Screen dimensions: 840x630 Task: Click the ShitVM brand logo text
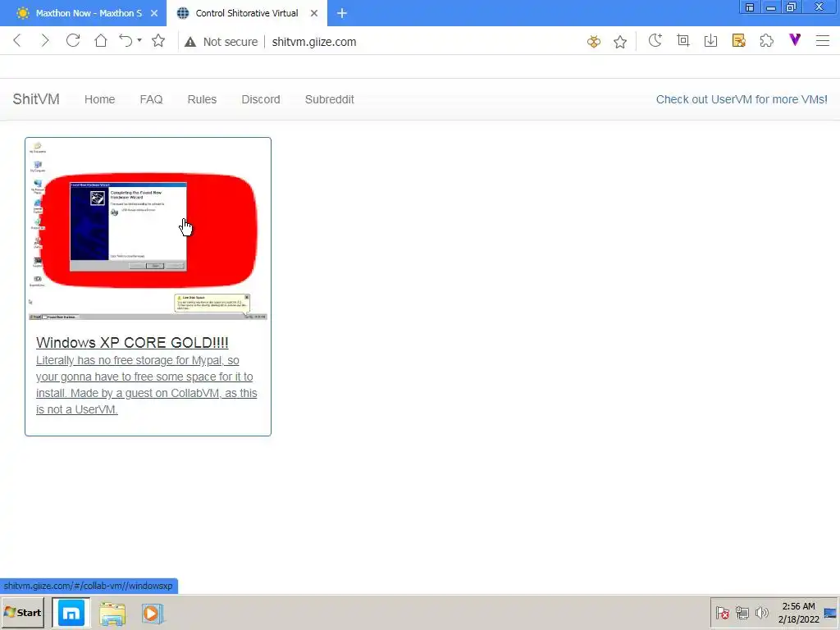pyautogui.click(x=36, y=99)
